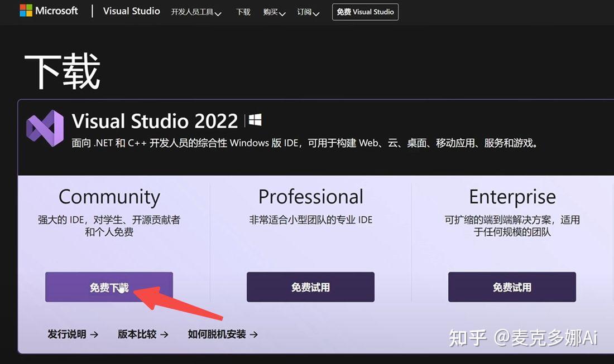Click the Enterprise 免费试用 button

[511, 287]
